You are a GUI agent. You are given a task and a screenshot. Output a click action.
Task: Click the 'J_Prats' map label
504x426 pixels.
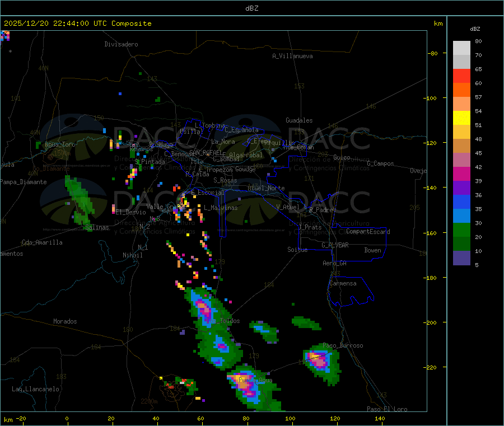[x=310, y=227]
